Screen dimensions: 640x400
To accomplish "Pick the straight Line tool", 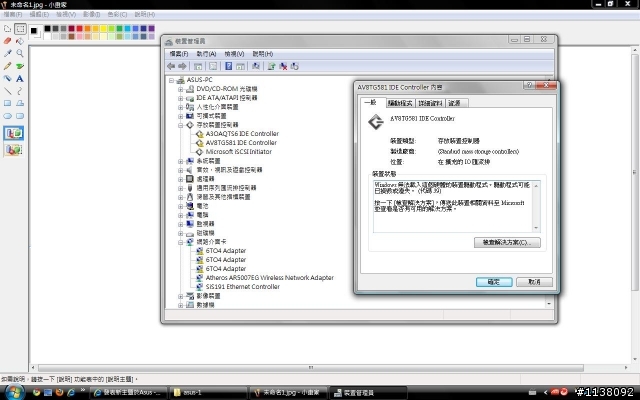I will pos(7,91).
